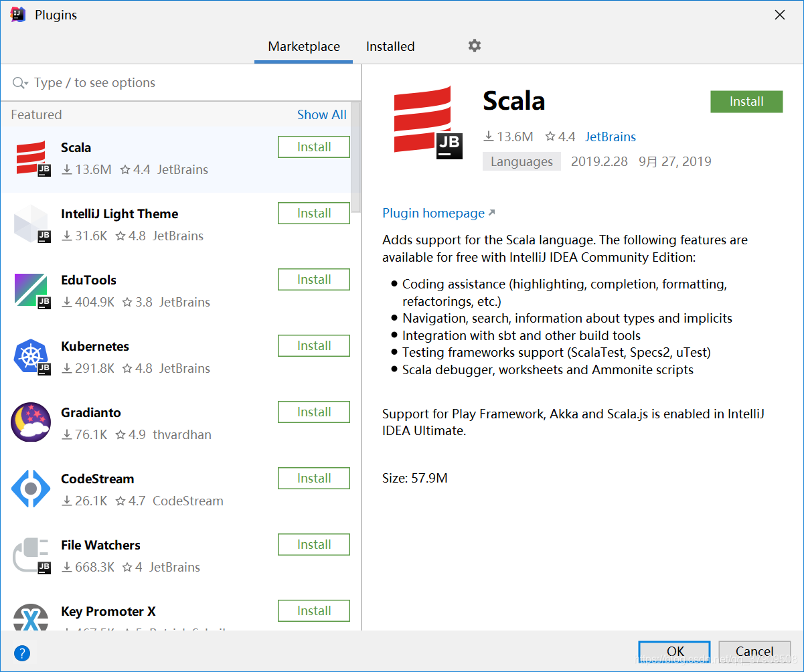
Task: Click the Gradianto moon icon
Action: click(x=31, y=422)
